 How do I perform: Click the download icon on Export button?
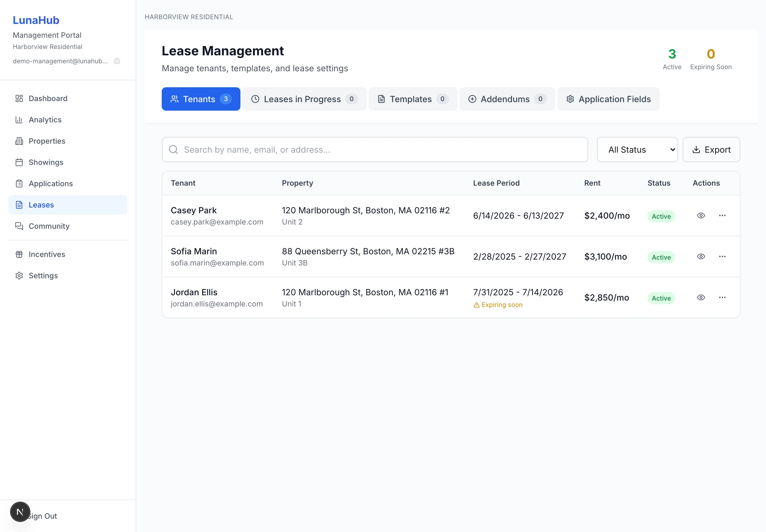696,150
